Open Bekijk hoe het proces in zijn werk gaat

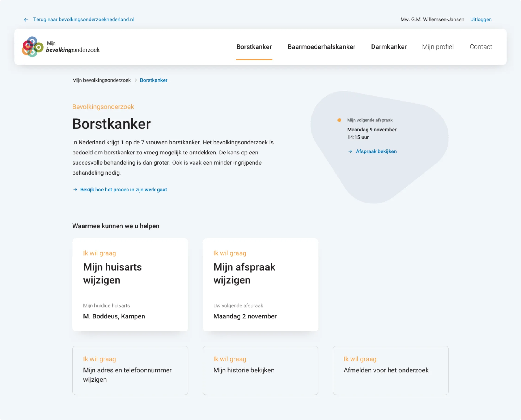(123, 190)
